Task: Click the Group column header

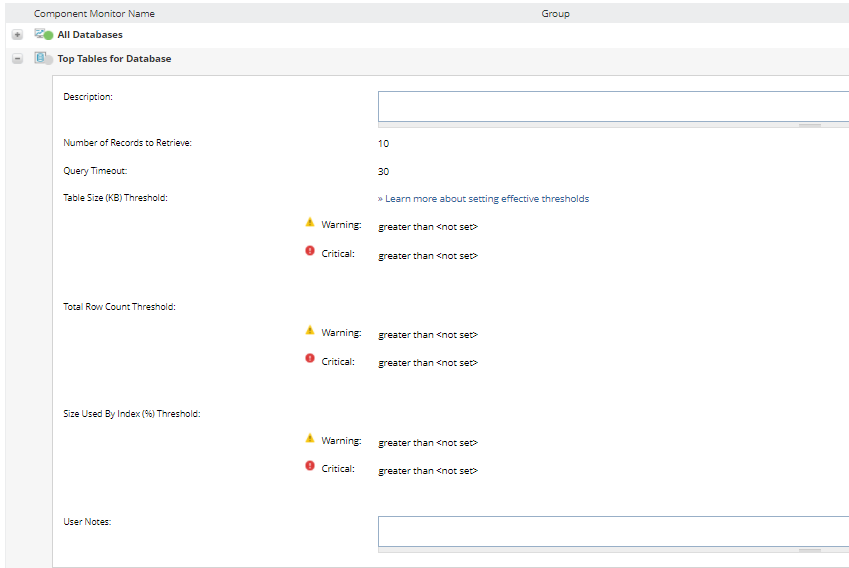Action: [x=555, y=14]
